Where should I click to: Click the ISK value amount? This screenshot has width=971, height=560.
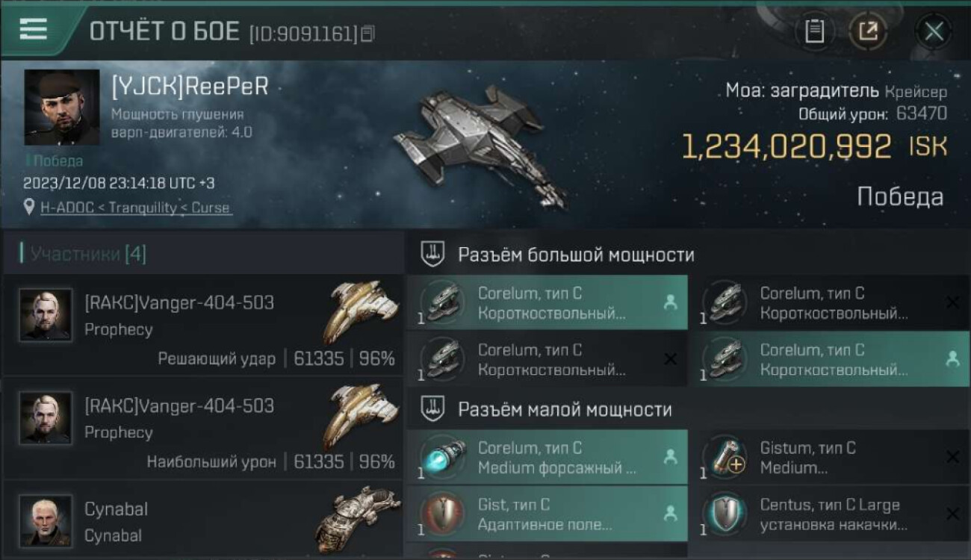787,147
